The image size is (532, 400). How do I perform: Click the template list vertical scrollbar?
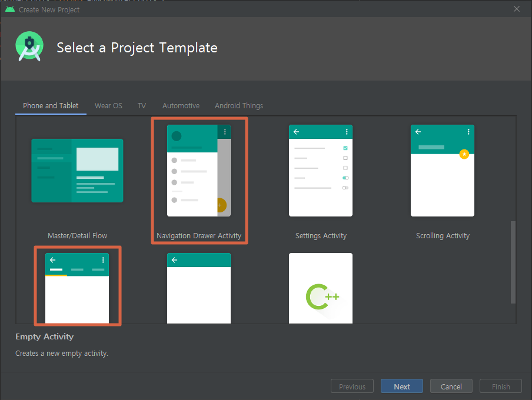click(x=513, y=262)
